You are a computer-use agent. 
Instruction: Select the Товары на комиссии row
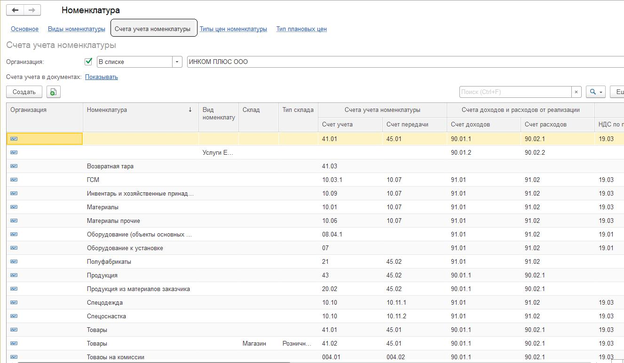point(315,357)
